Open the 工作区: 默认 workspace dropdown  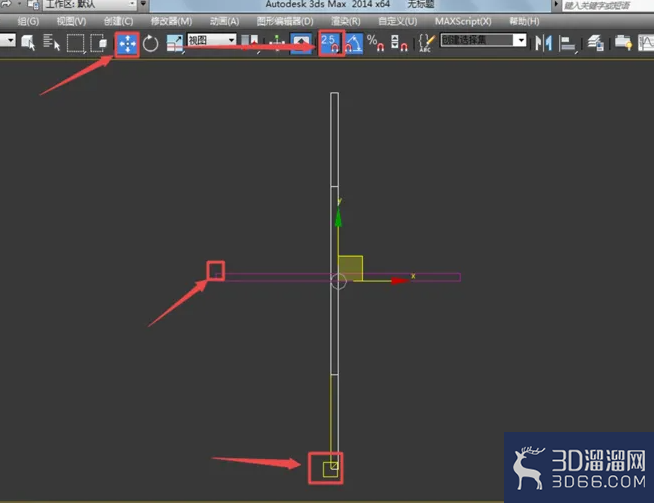(x=89, y=4)
